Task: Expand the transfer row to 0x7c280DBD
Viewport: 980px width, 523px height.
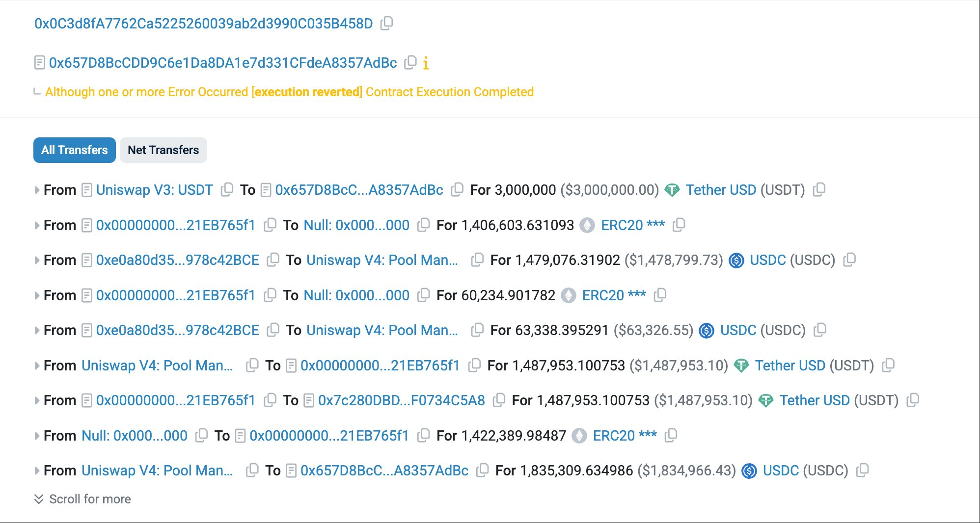Action: 37,401
